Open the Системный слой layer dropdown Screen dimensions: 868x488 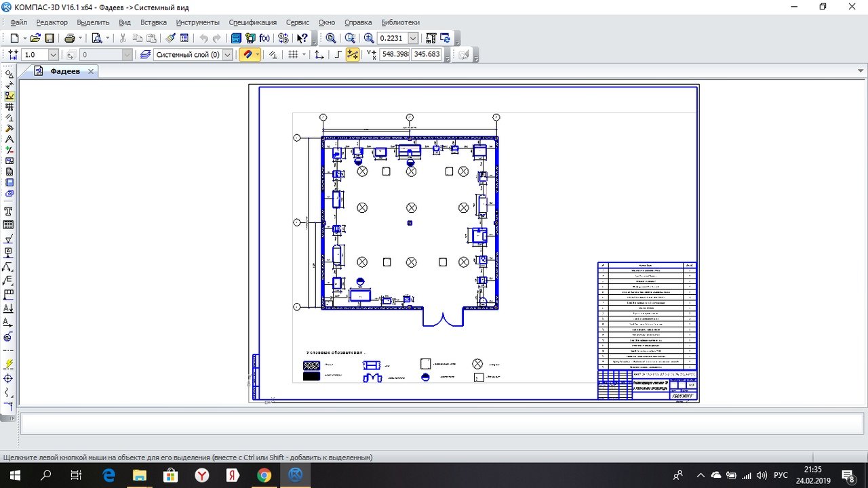click(227, 55)
